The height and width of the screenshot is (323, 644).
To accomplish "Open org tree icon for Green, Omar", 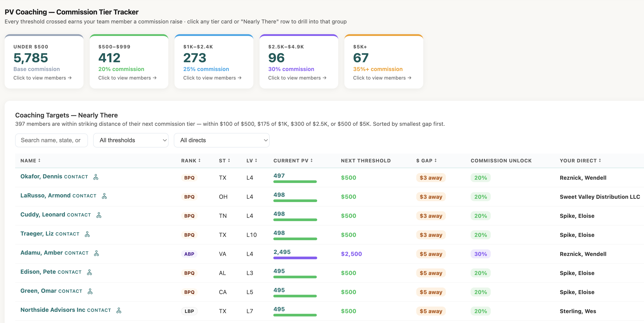I will coord(90,291).
